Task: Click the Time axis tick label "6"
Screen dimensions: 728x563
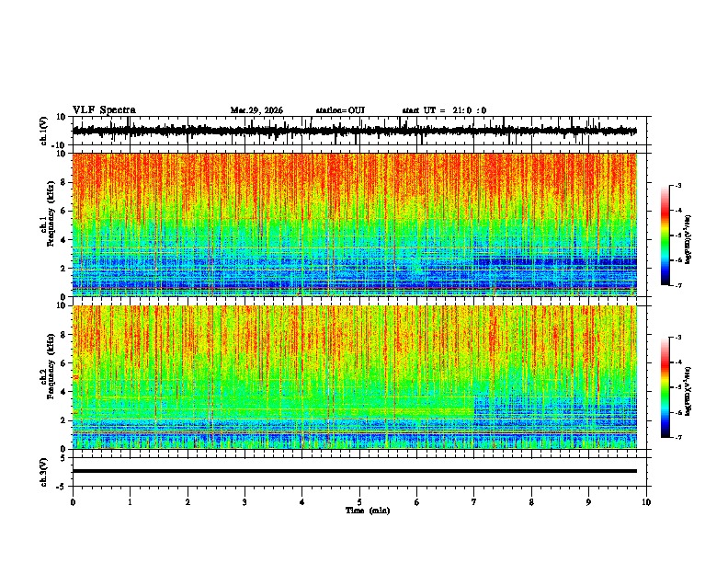Action: tap(416, 502)
